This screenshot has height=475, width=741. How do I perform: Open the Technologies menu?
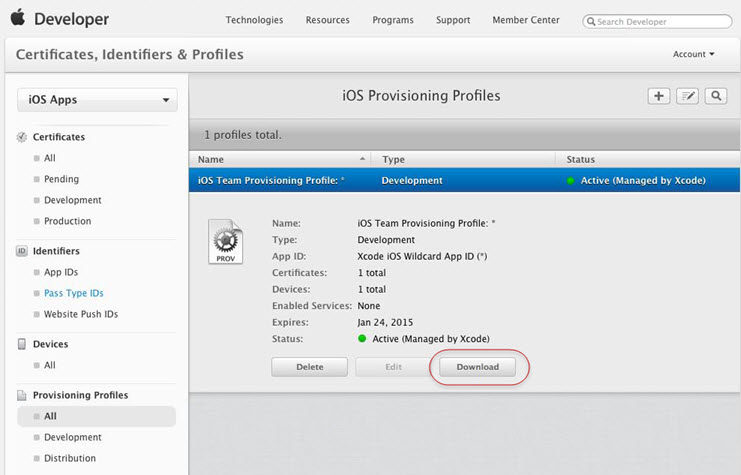tap(254, 20)
